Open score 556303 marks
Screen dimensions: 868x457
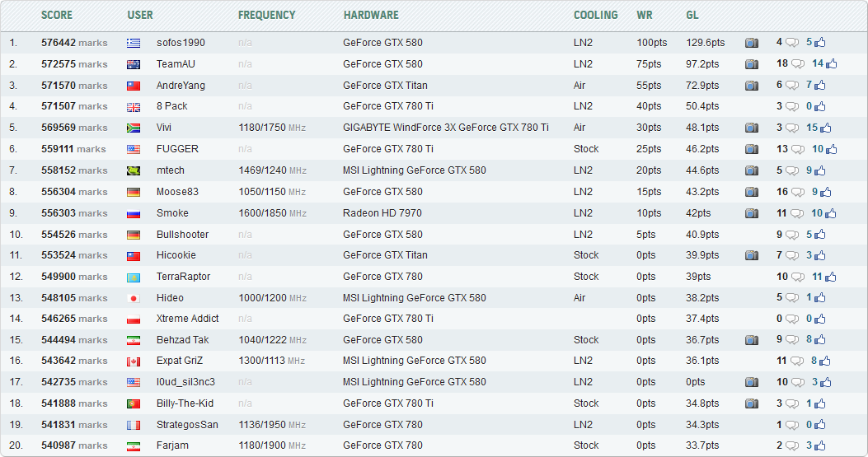pos(74,213)
